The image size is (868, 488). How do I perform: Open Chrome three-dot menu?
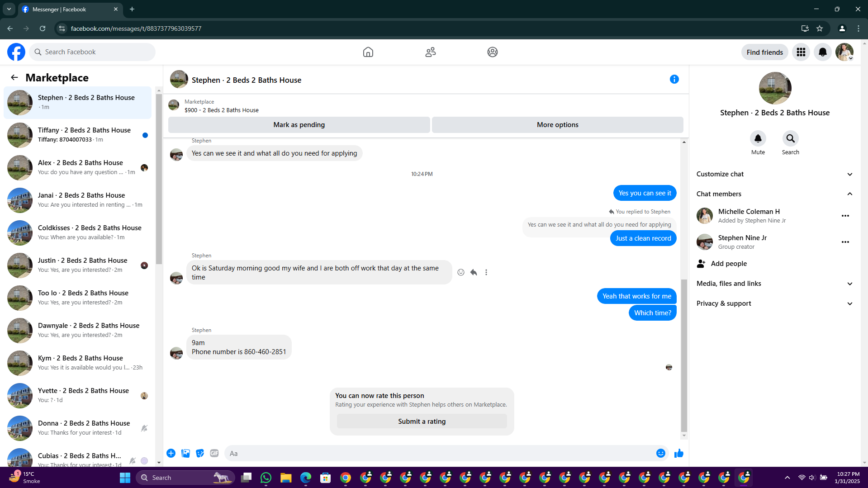(x=859, y=28)
